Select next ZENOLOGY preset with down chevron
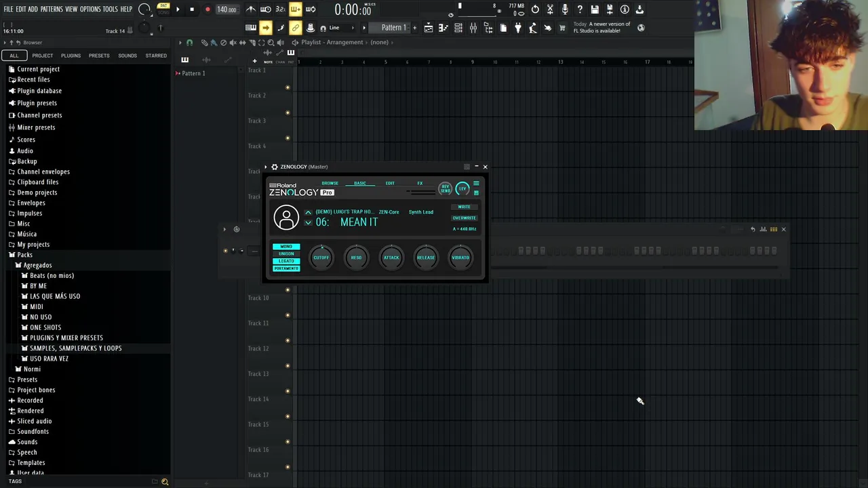This screenshot has width=868, height=488. tap(308, 222)
